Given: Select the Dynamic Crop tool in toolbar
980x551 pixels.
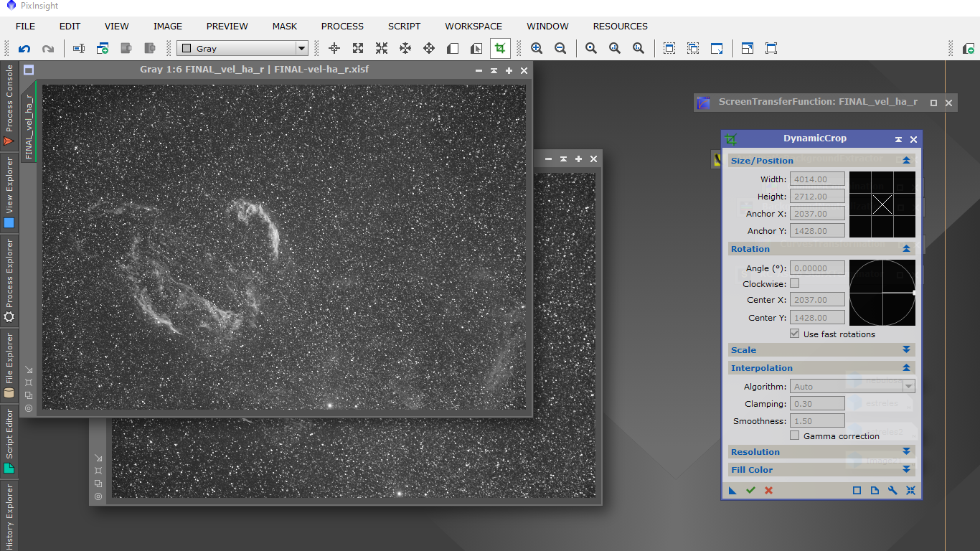Looking at the screenshot, I should click(x=500, y=49).
